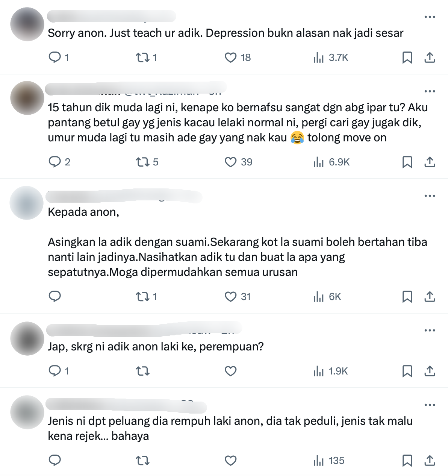Like the tweet with 18 likes
448x476 pixels.
pyautogui.click(x=230, y=58)
